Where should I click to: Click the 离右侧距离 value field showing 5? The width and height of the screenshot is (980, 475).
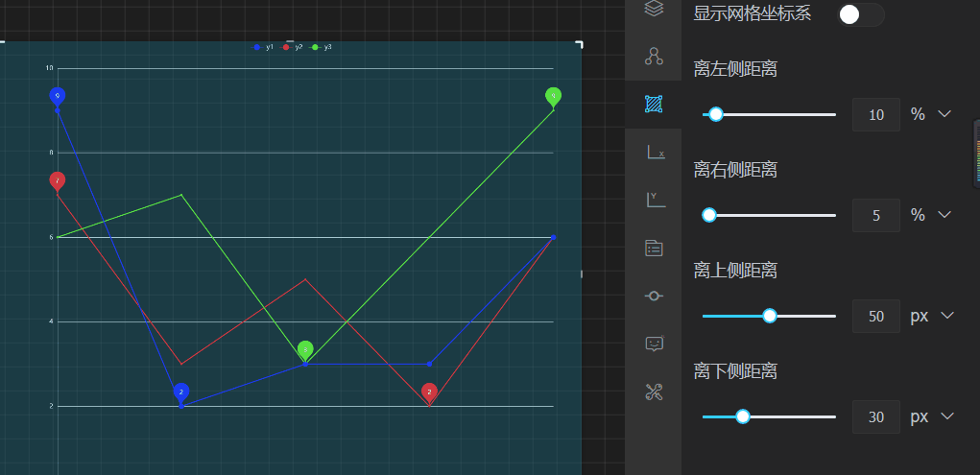pos(876,215)
